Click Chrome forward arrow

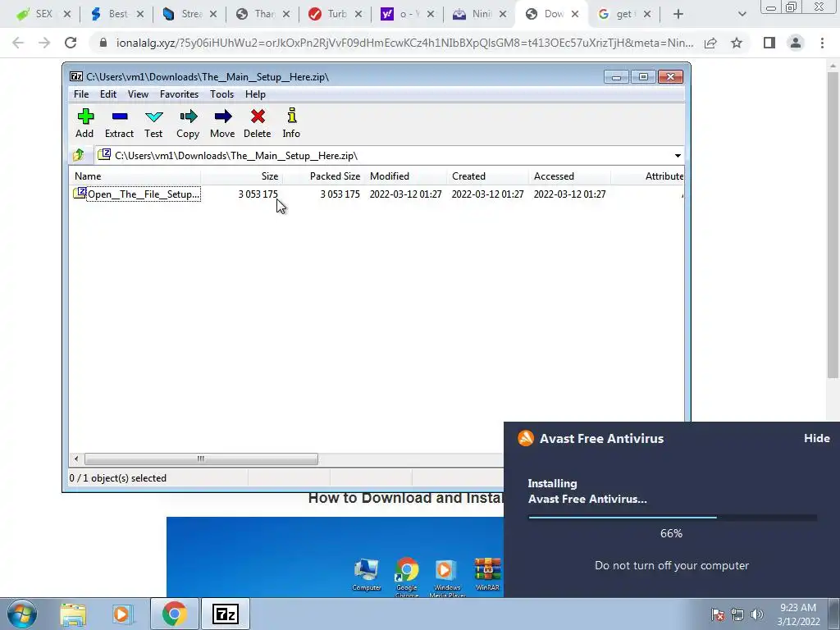(44, 43)
